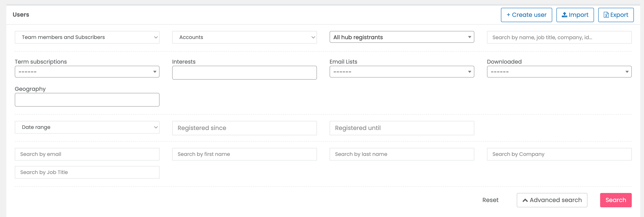The height and width of the screenshot is (217, 644).
Task: Click the Import upload icon button
Action: (575, 15)
